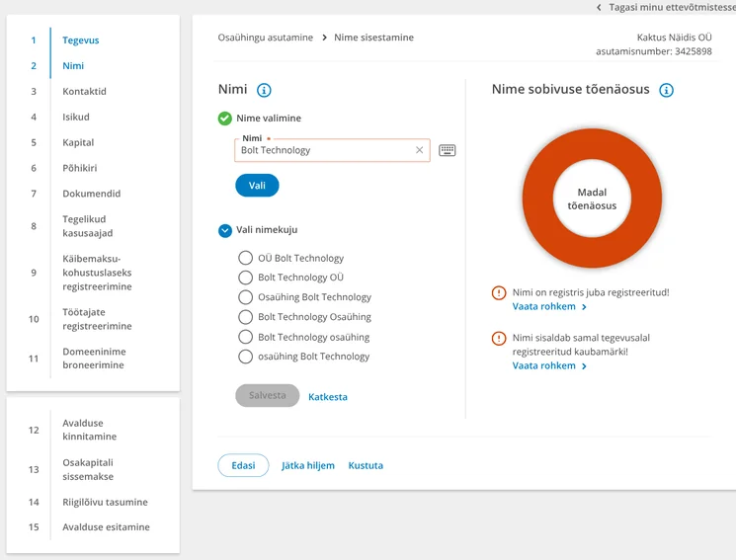Collapse the Vali nimekuju section
Viewport: 736px width, 560px height.
tap(225, 230)
